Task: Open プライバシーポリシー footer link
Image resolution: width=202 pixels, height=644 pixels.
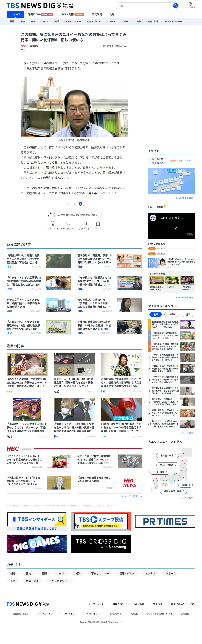Action: (47, 614)
